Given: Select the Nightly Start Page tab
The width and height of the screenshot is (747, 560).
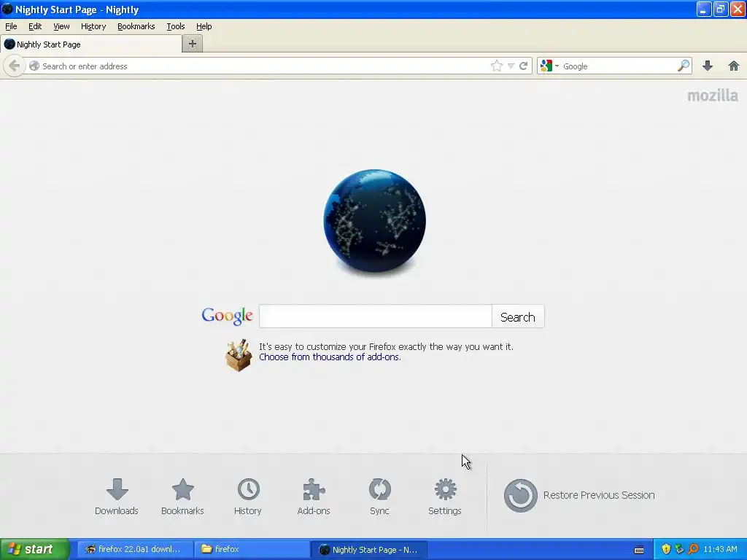Looking at the screenshot, I should click(91, 44).
